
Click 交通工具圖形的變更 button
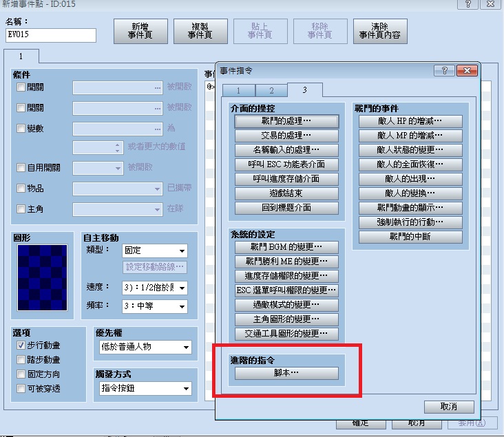(x=286, y=334)
